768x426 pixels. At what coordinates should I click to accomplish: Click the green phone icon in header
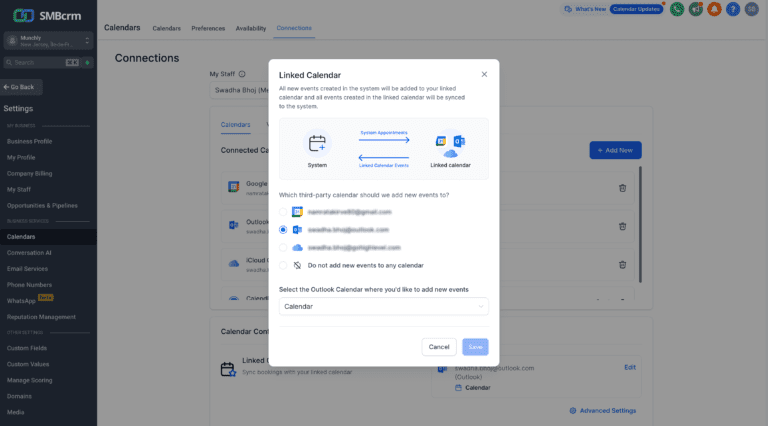(x=677, y=9)
